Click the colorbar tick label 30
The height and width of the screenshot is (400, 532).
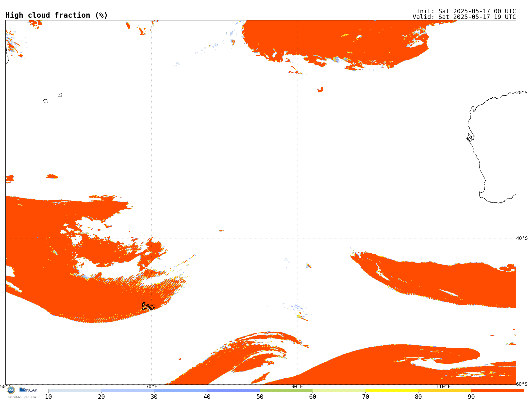154,397
